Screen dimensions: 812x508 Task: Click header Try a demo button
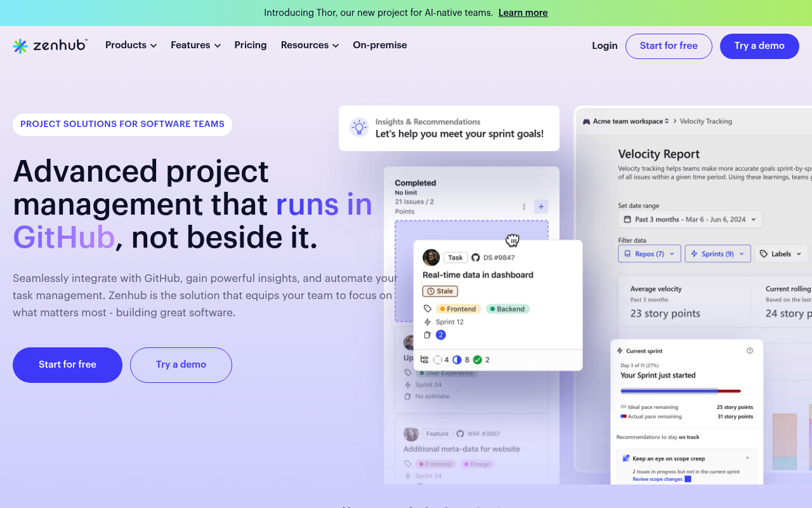(759, 46)
